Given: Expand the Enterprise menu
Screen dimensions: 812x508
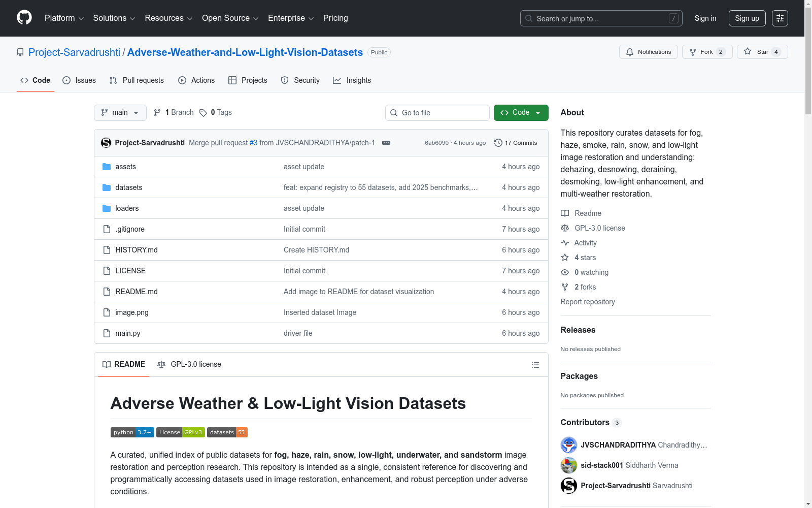Looking at the screenshot, I should (291, 18).
